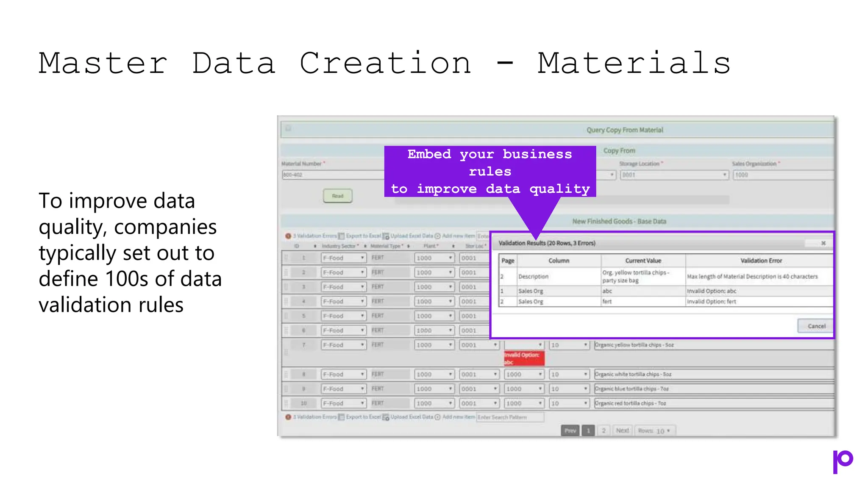This screenshot has height=488, width=868.
Task: Click the description 'Organic blue tortilla chips - 7oz' field
Action: [714, 388]
